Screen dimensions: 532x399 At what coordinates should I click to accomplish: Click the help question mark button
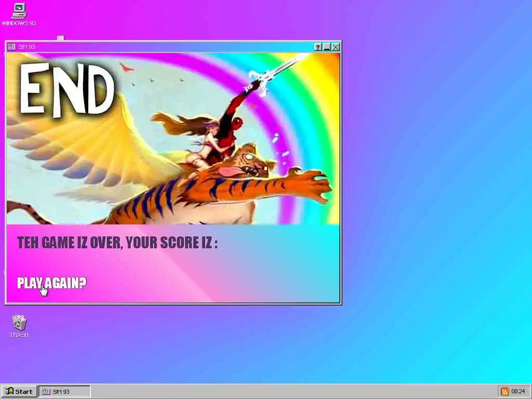pyautogui.click(x=317, y=47)
